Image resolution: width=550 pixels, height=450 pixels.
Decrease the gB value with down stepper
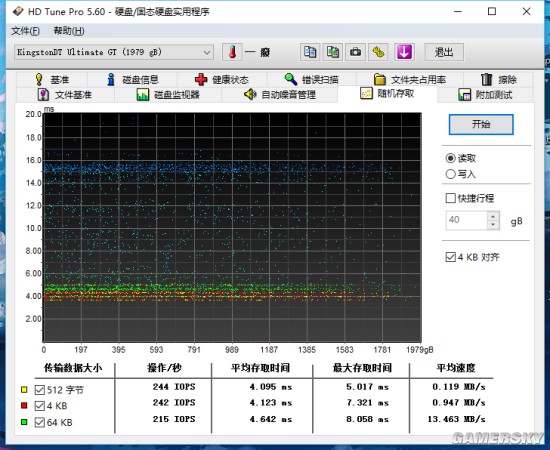[493, 224]
